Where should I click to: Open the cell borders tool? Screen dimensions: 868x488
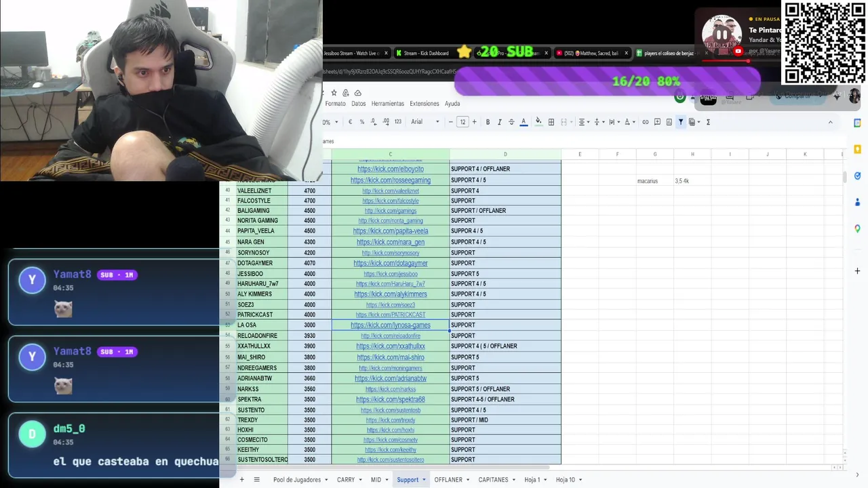551,122
